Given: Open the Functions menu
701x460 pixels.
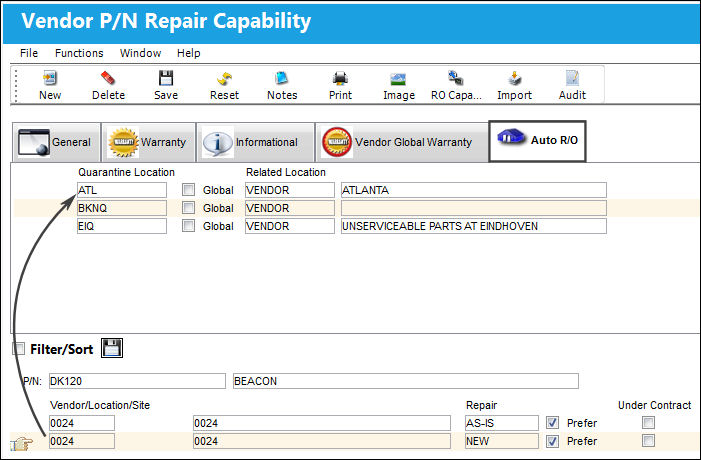Looking at the screenshot, I should coord(79,53).
